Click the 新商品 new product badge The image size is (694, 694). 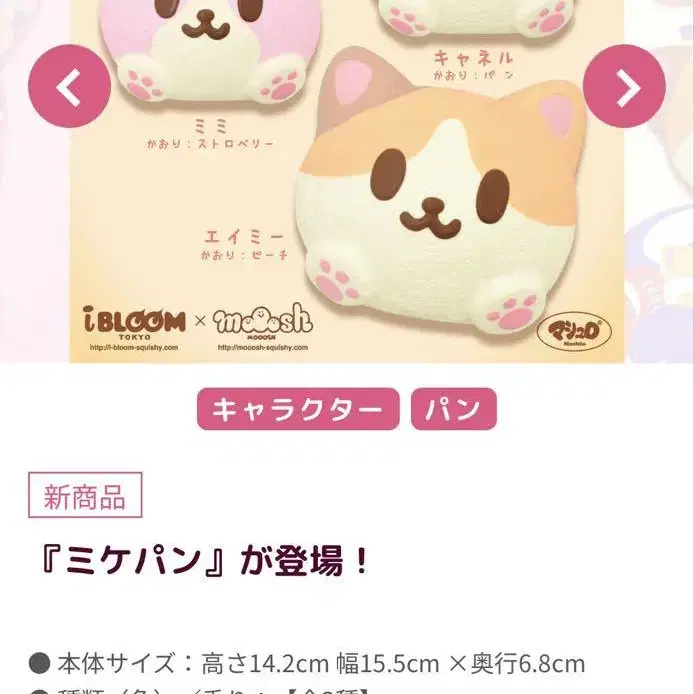(85, 495)
